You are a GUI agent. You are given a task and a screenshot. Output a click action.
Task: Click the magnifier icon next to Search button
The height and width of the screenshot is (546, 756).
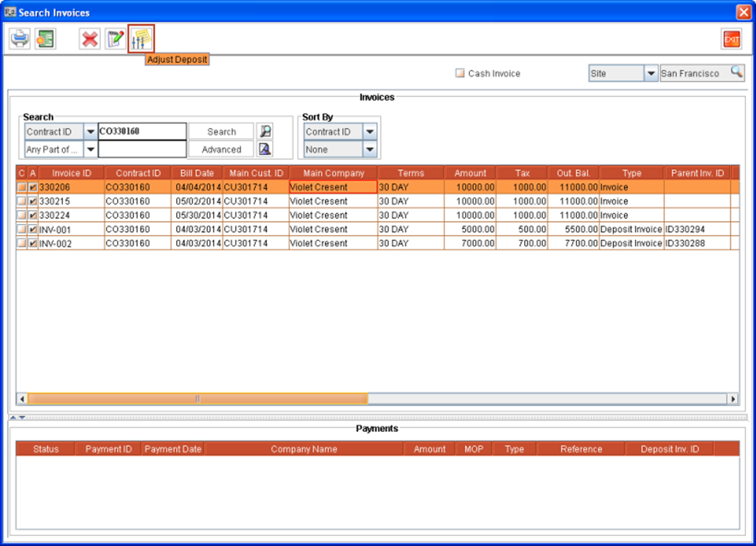(265, 132)
